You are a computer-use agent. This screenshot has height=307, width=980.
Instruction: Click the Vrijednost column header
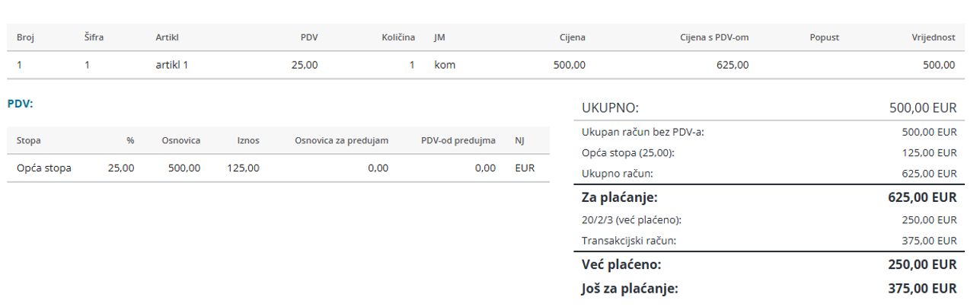tap(933, 37)
